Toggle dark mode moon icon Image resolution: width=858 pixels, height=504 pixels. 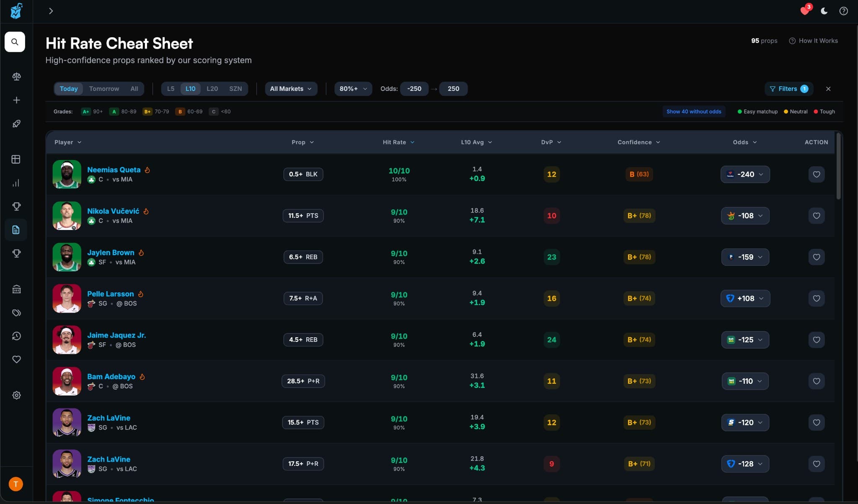pyautogui.click(x=824, y=11)
